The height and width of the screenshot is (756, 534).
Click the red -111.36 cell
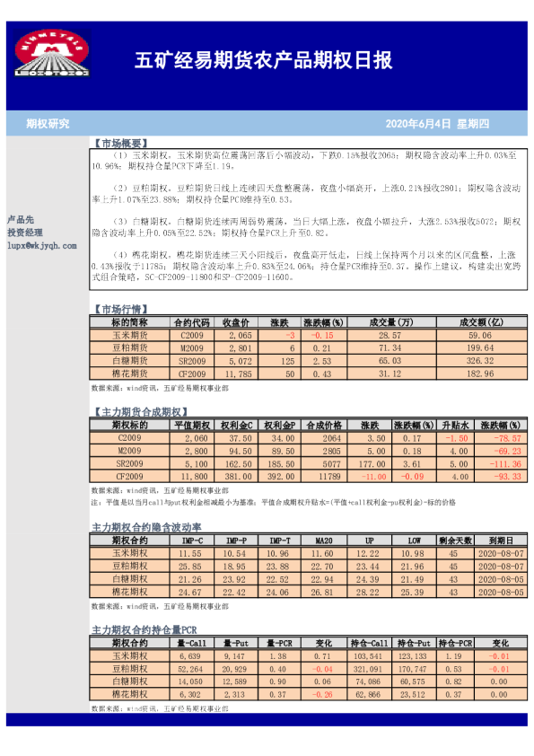[501, 464]
